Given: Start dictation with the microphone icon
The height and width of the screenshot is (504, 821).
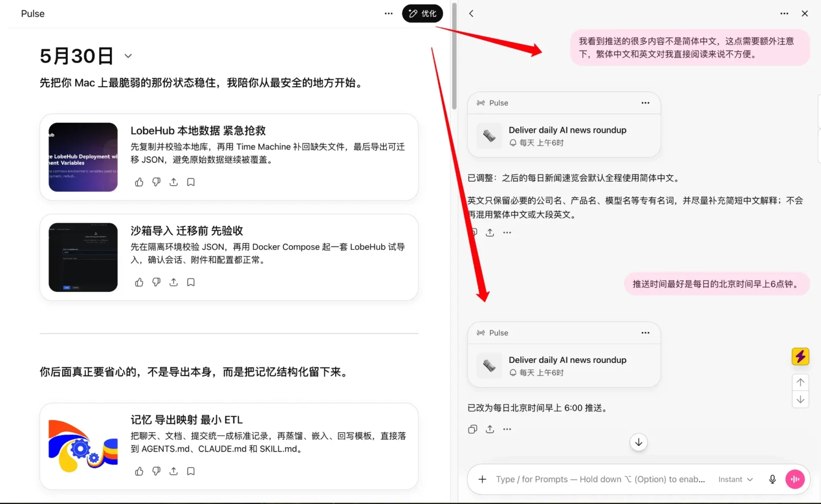Looking at the screenshot, I should [772, 479].
